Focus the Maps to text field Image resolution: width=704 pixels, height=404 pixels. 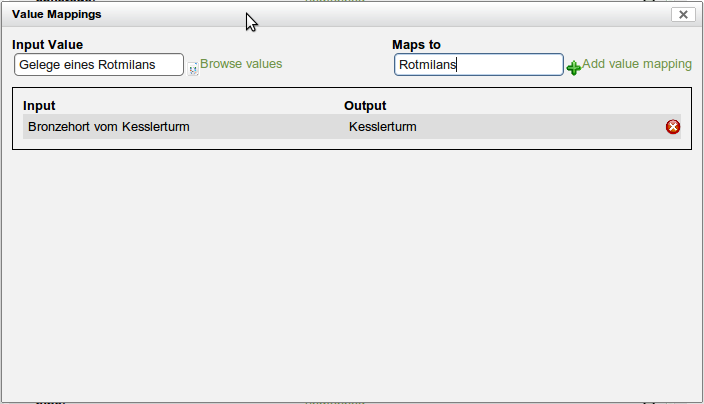tap(479, 65)
